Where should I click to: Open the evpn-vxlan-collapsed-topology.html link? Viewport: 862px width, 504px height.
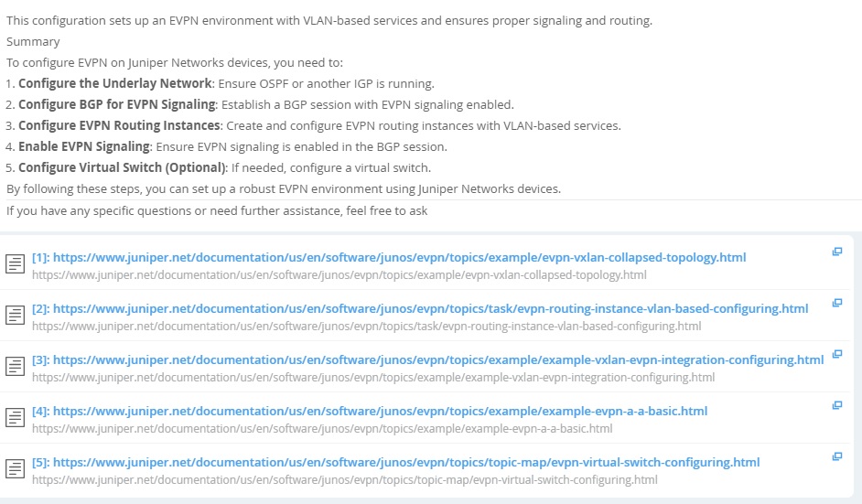[x=389, y=257]
